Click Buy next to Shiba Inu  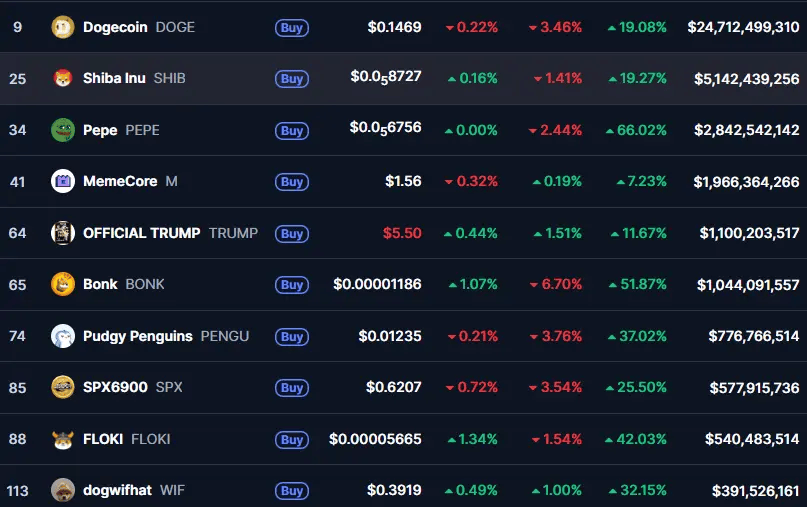point(292,78)
